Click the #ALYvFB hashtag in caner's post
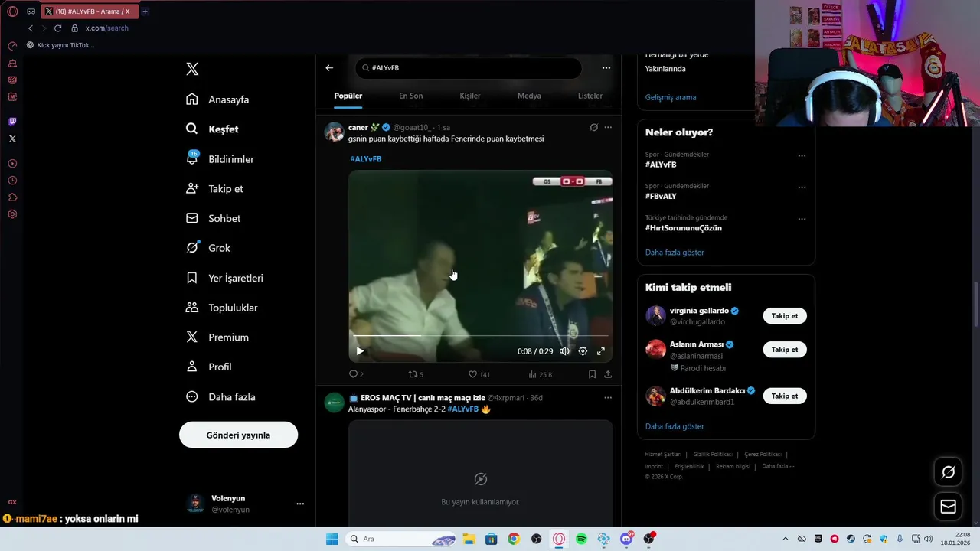980x551 pixels. 366,159
